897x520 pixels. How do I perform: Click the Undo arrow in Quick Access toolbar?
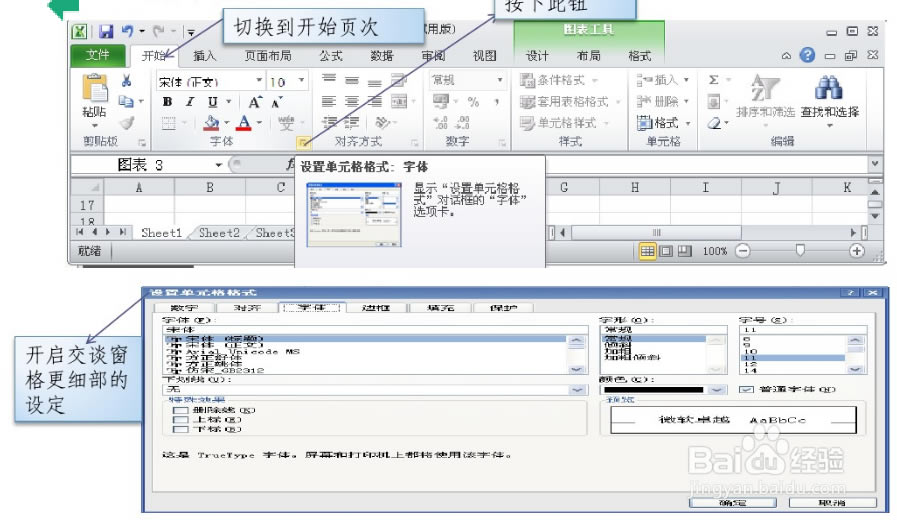click(127, 31)
